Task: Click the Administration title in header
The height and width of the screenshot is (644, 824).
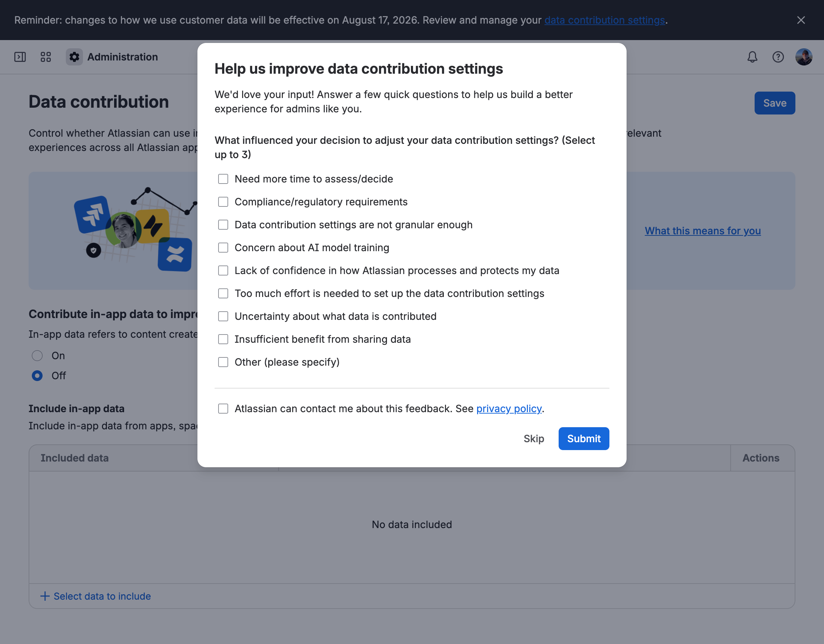Action: 123,57
